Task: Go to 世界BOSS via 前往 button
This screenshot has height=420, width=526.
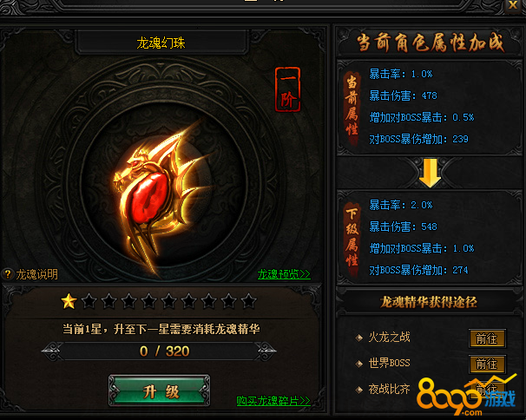Action: [x=487, y=364]
